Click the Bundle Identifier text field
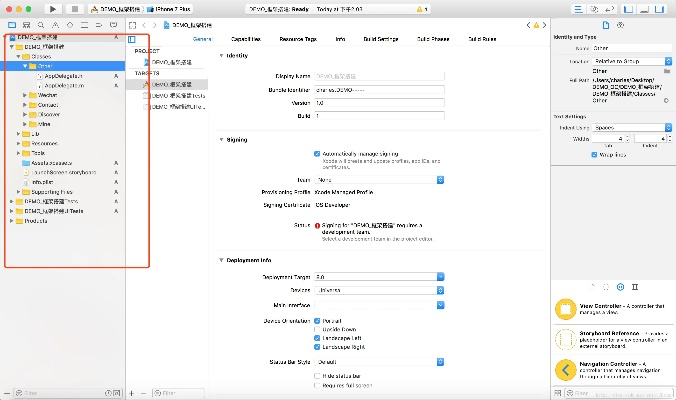The width and height of the screenshot is (676, 400). click(379, 89)
